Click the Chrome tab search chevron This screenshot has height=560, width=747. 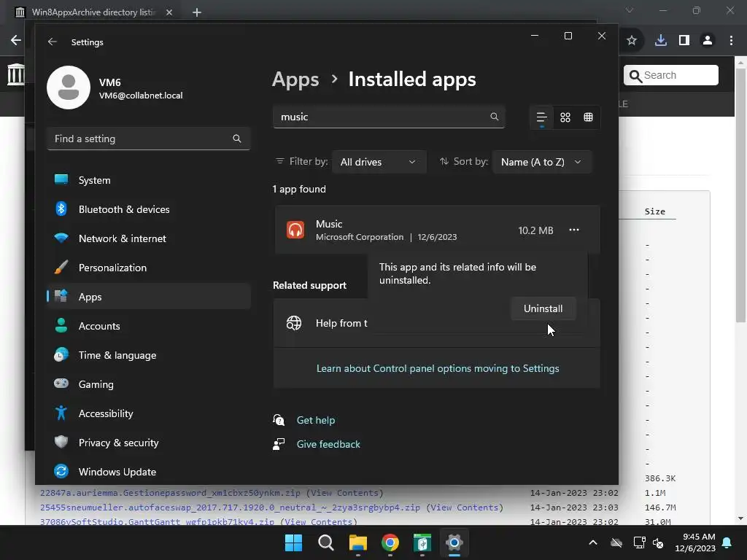coord(630,10)
